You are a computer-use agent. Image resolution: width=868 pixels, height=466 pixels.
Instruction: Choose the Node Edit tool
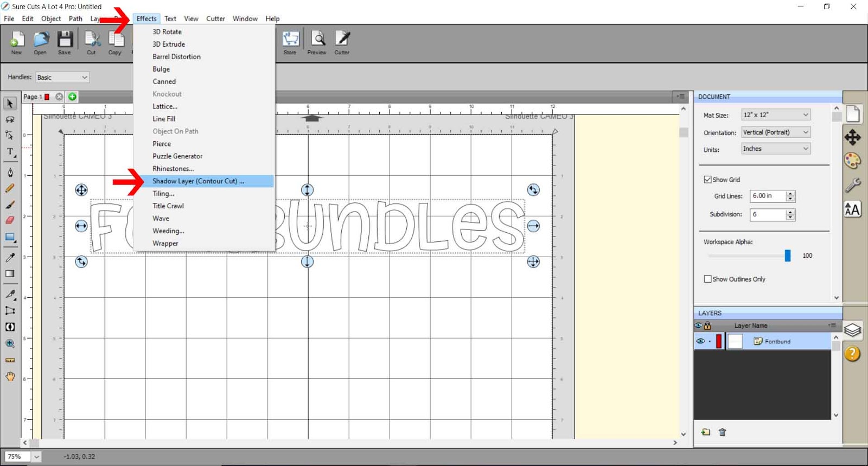point(10,136)
